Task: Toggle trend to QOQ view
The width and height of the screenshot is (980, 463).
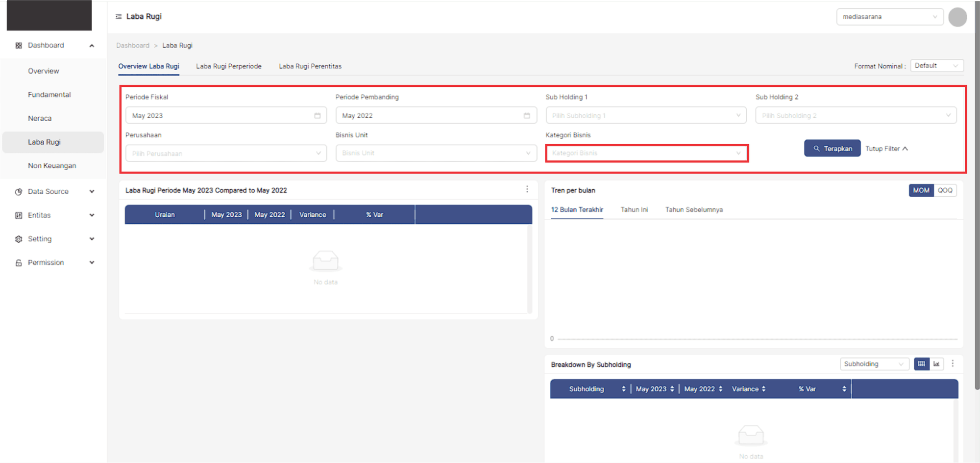Action: click(945, 190)
